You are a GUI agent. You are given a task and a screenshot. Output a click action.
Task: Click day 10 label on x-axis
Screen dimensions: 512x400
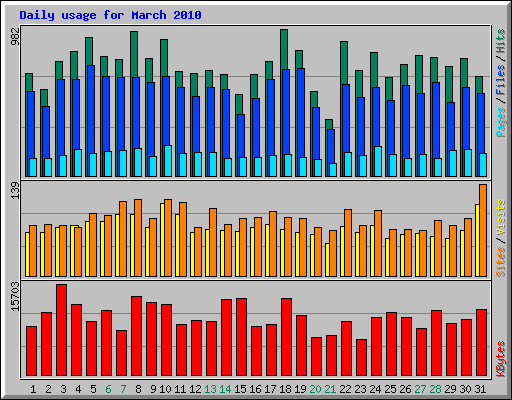(x=165, y=389)
